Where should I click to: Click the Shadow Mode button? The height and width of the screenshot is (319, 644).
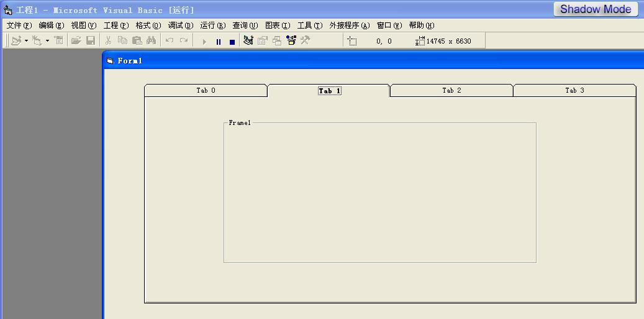(x=596, y=9)
